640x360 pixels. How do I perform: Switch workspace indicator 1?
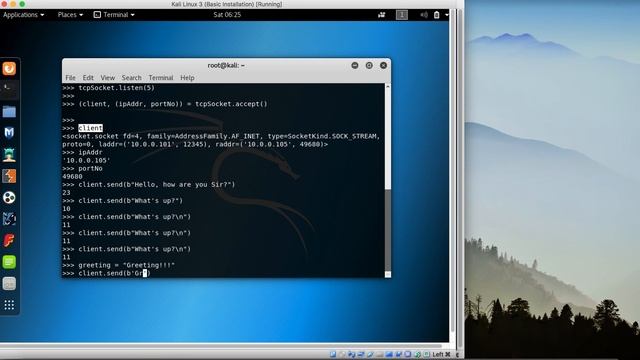(x=402, y=15)
